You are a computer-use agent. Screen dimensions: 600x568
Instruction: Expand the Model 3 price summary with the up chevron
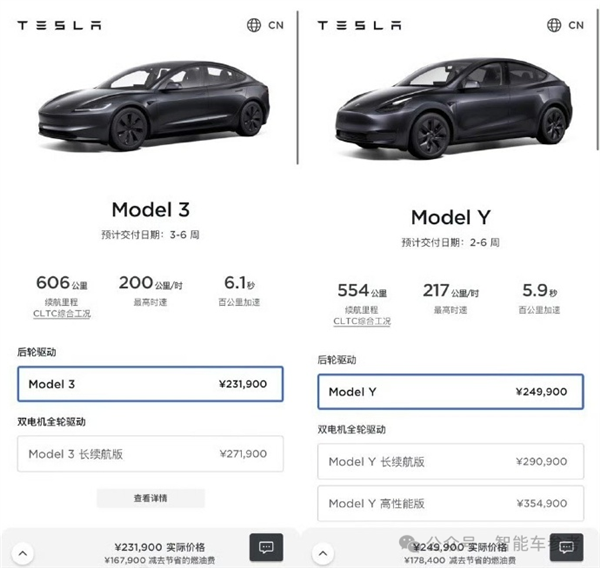tap(22, 551)
